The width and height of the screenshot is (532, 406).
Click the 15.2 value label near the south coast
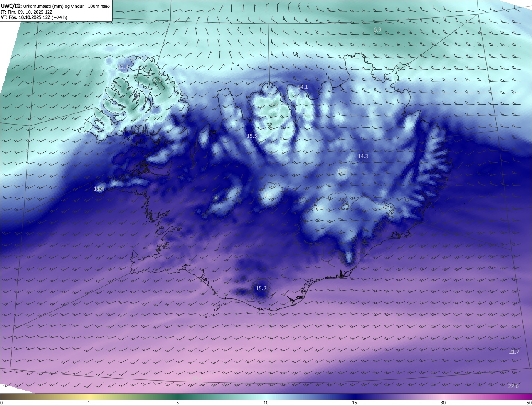(261, 288)
